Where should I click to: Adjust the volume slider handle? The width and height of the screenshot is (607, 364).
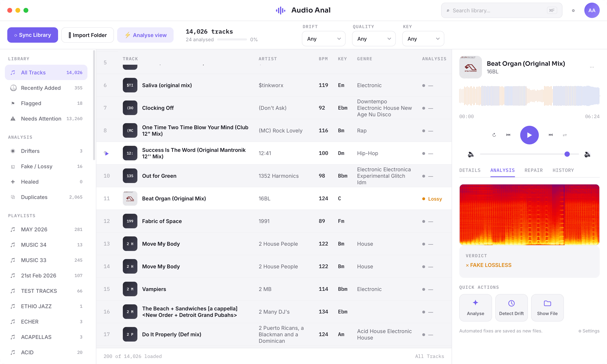[x=567, y=154]
